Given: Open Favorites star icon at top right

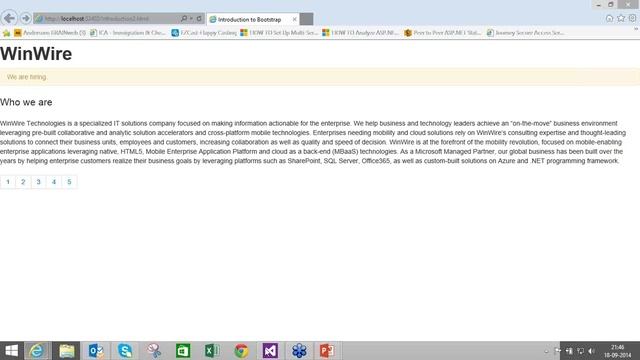Looking at the screenshot, I should 621,18.
